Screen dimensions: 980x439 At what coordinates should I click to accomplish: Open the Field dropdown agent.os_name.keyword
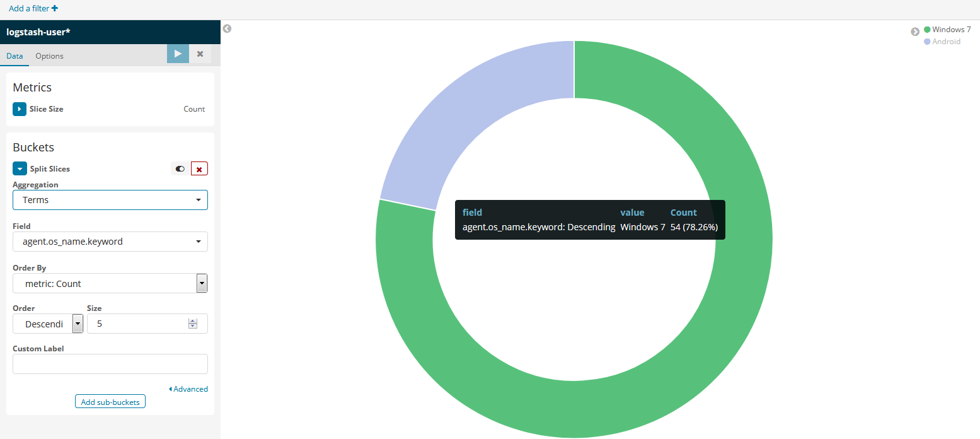(110, 242)
